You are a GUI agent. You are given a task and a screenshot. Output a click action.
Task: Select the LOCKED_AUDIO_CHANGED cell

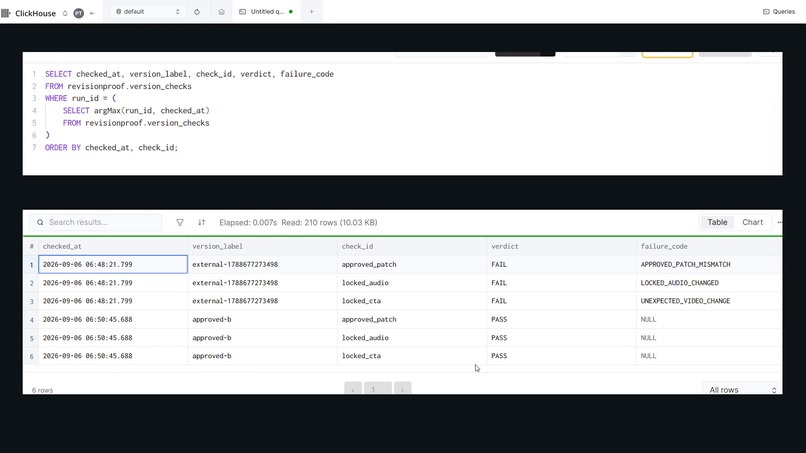(x=709, y=283)
